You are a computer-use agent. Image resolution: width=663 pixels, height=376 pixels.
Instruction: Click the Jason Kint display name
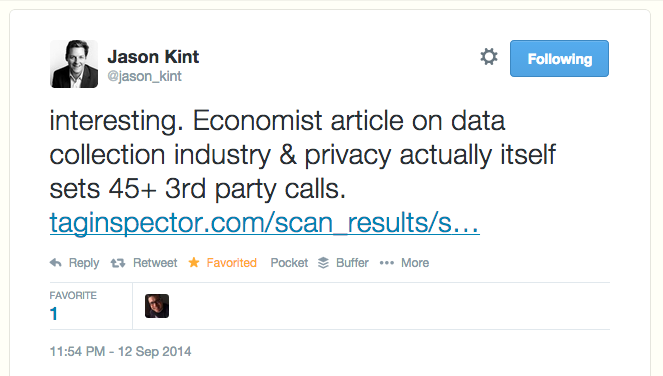pyautogui.click(x=153, y=57)
